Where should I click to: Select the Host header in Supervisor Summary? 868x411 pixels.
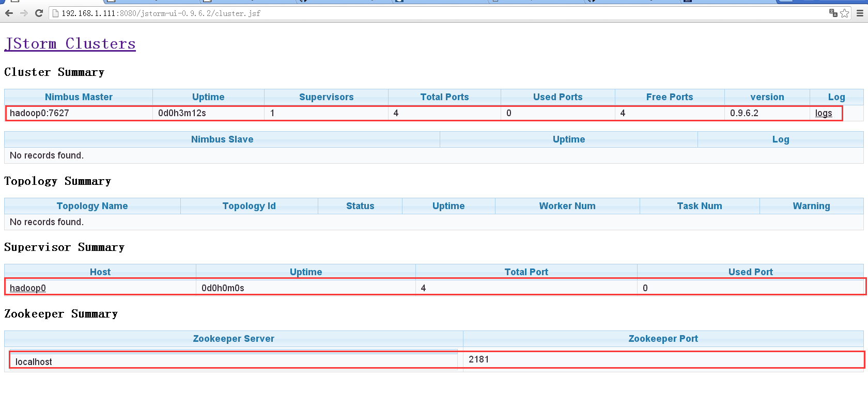tap(100, 272)
